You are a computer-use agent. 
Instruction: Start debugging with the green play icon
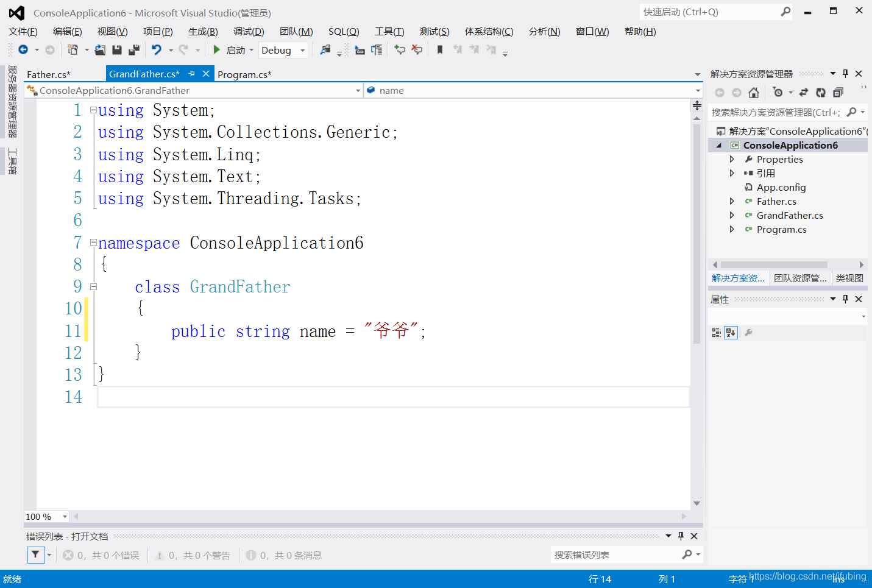pos(216,50)
